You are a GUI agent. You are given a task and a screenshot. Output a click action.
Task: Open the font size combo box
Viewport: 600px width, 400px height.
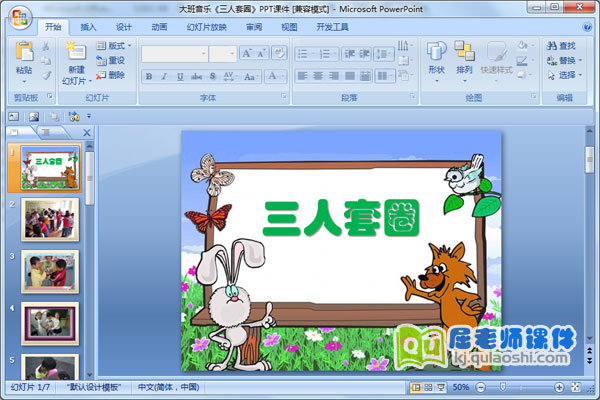click(x=223, y=54)
